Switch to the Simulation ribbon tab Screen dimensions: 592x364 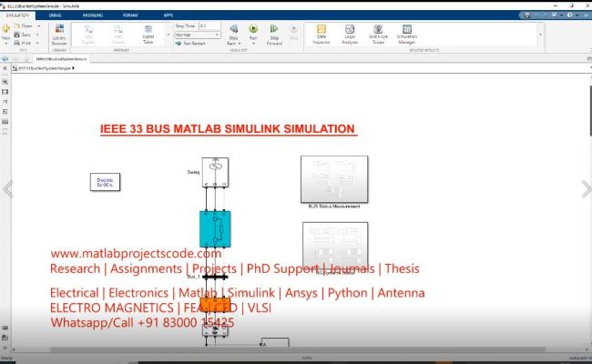click(17, 15)
